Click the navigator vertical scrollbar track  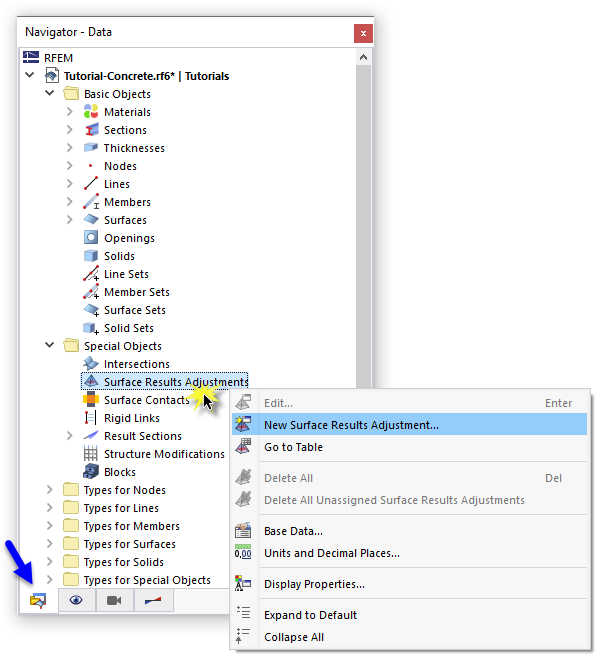click(x=363, y=226)
